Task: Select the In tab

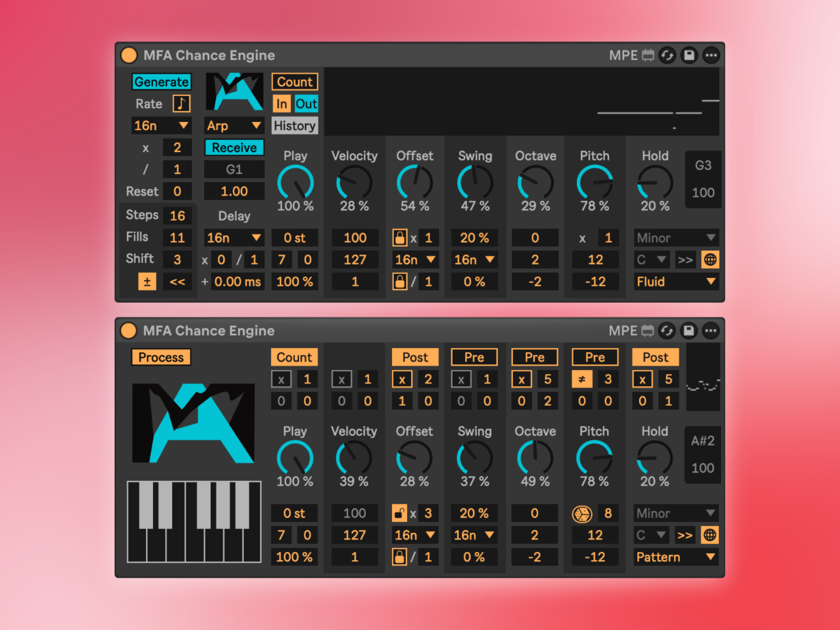Action: pos(281,104)
